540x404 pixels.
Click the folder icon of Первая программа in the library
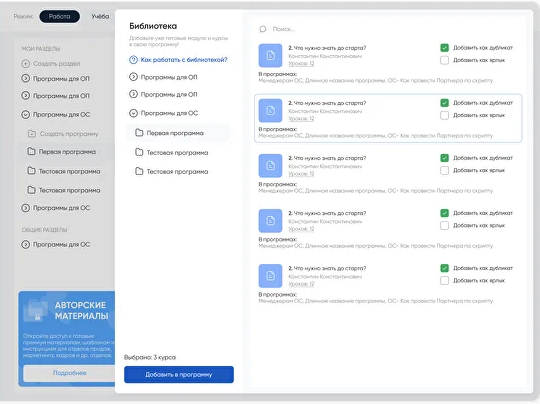pos(139,133)
